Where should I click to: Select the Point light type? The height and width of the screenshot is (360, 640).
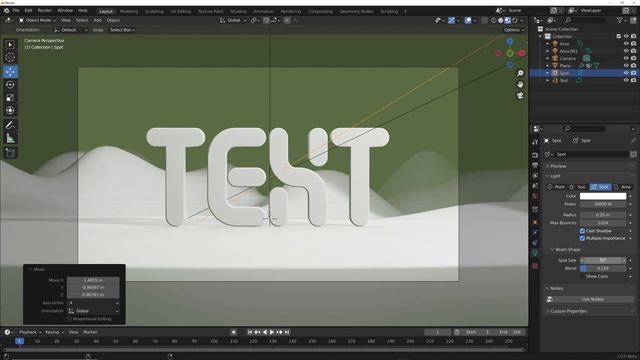point(556,187)
